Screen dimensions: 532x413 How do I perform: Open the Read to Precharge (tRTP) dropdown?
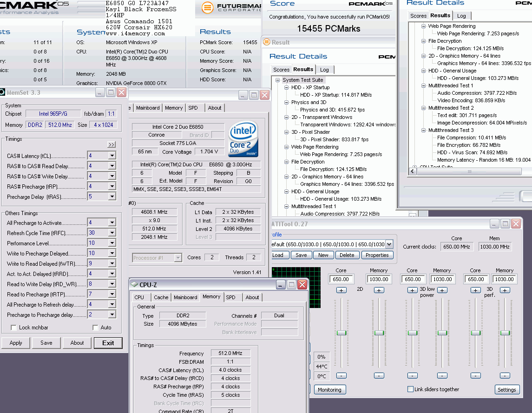(x=112, y=294)
